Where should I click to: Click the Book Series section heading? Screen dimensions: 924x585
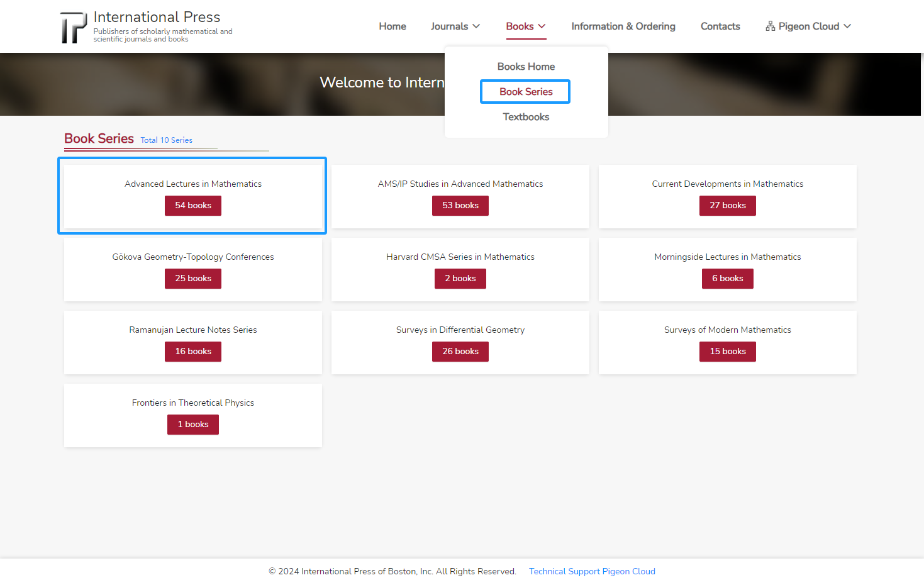click(99, 138)
